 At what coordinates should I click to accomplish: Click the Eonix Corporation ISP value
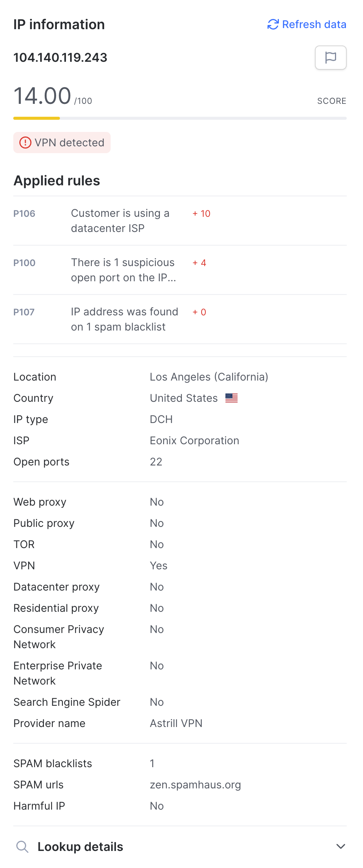[x=194, y=440]
